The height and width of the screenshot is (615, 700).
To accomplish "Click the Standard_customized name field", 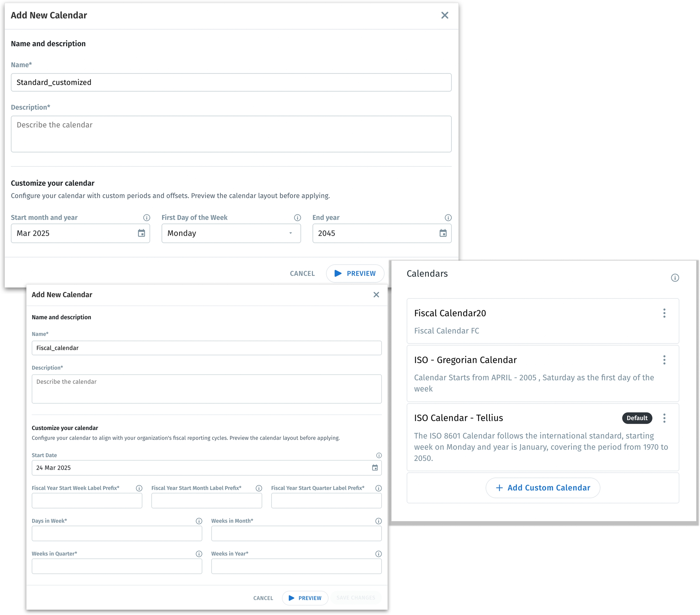I will (231, 82).
